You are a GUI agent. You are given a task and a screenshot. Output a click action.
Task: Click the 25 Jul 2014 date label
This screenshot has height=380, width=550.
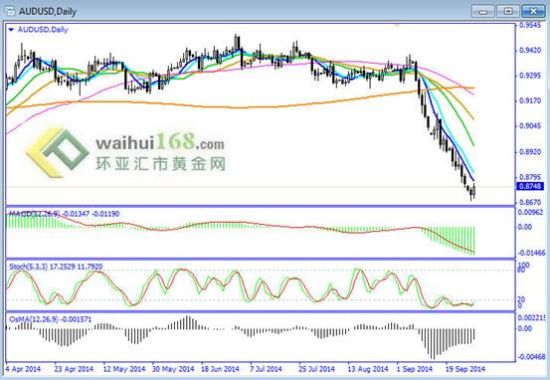coord(317,369)
